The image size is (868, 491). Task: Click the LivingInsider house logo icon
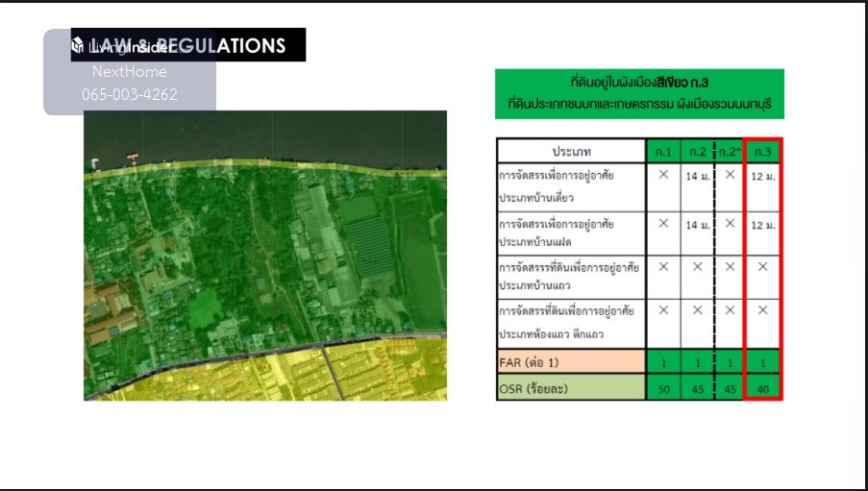coord(77,46)
